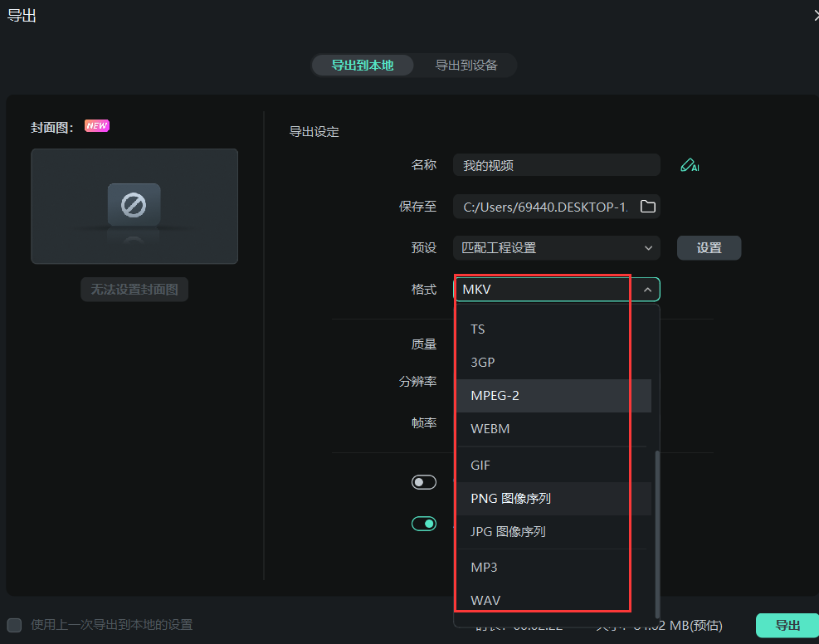Click the 设置 settings button
This screenshot has height=644, width=819.
coord(709,247)
